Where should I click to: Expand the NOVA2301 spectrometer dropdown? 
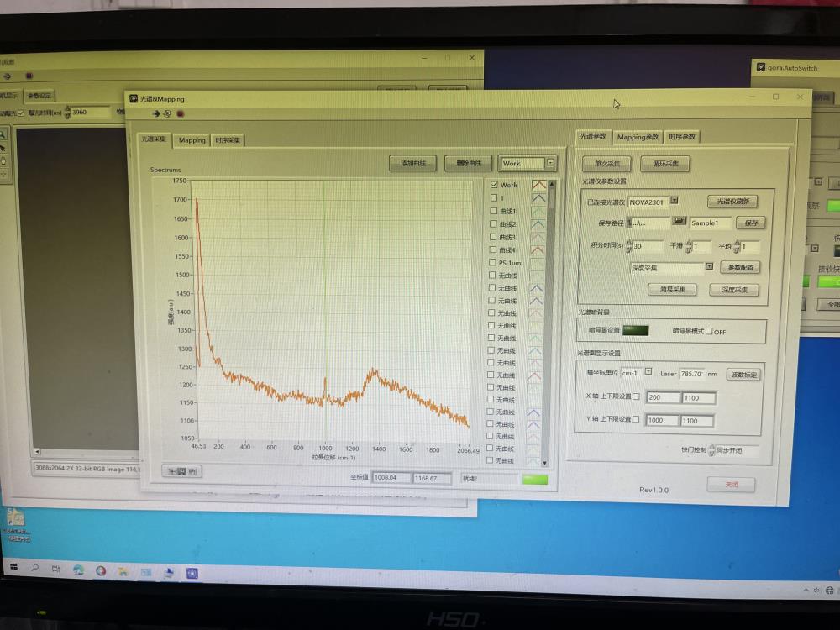tap(674, 201)
